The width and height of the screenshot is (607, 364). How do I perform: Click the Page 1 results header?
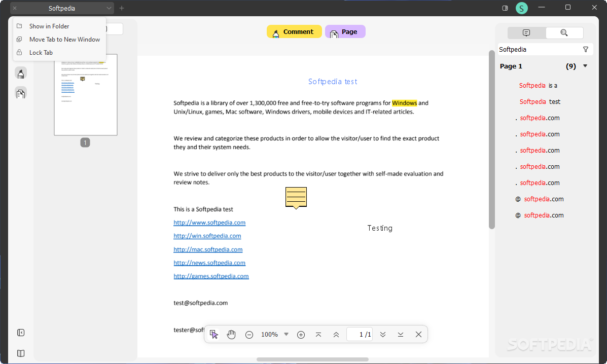tap(544, 66)
